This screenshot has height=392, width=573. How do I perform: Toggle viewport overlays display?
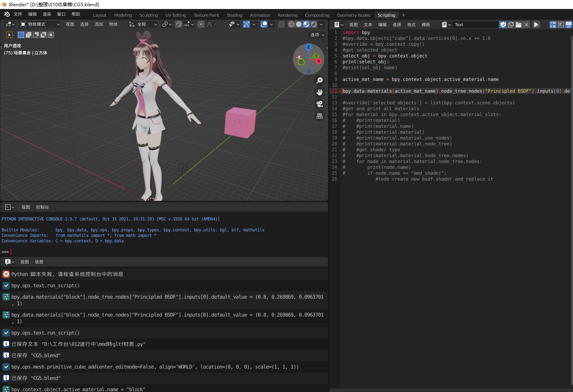(264, 24)
